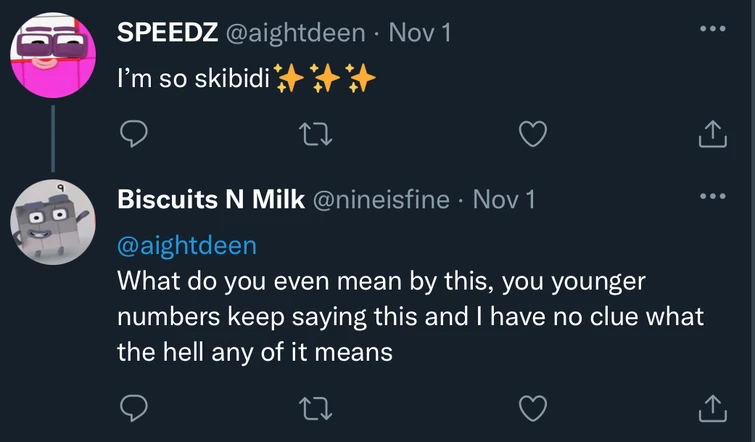This screenshot has height=442, width=755.
Task: Like the SPEEDZ tweet
Action: [x=536, y=133]
